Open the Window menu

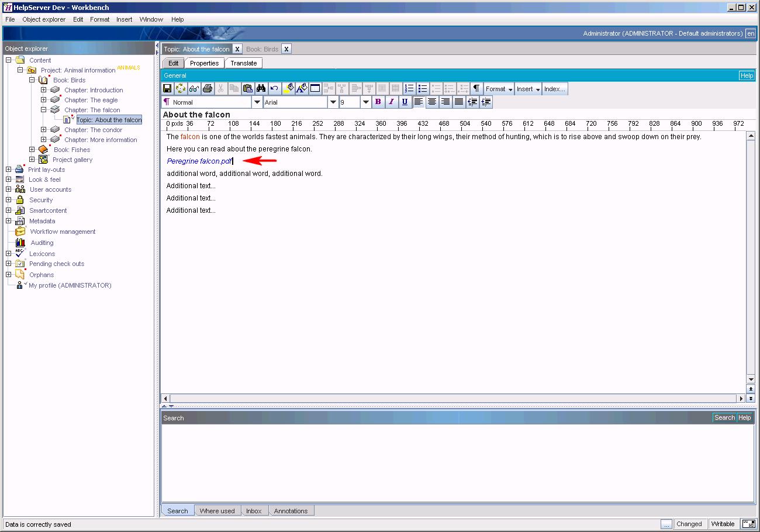point(151,19)
